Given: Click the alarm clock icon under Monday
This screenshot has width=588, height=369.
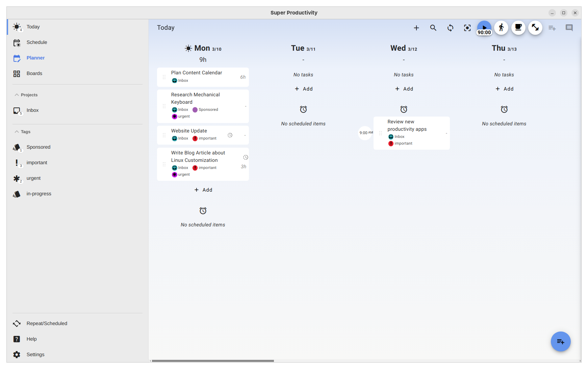Looking at the screenshot, I should (x=203, y=211).
